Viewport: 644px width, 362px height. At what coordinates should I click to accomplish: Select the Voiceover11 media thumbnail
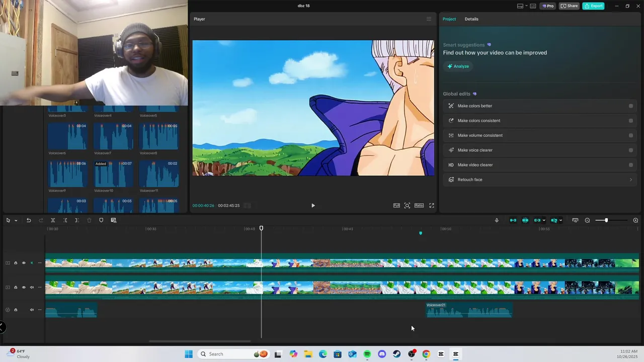(158, 174)
